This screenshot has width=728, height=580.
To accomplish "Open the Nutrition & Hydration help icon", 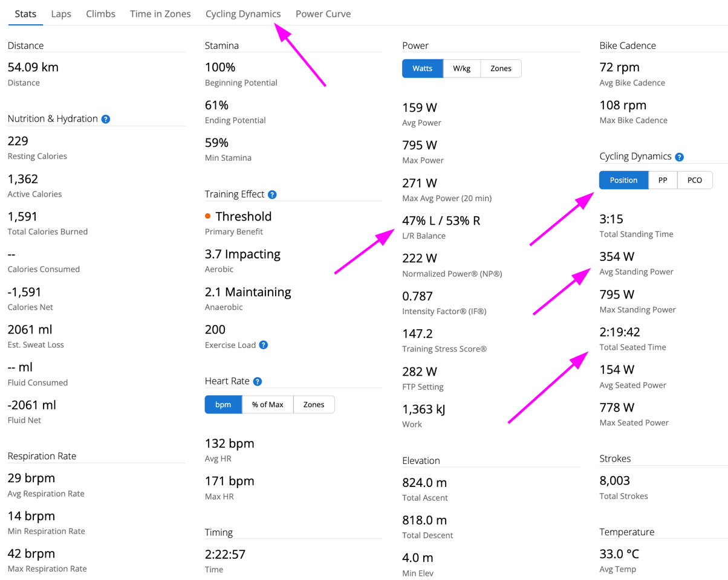I will tap(106, 119).
